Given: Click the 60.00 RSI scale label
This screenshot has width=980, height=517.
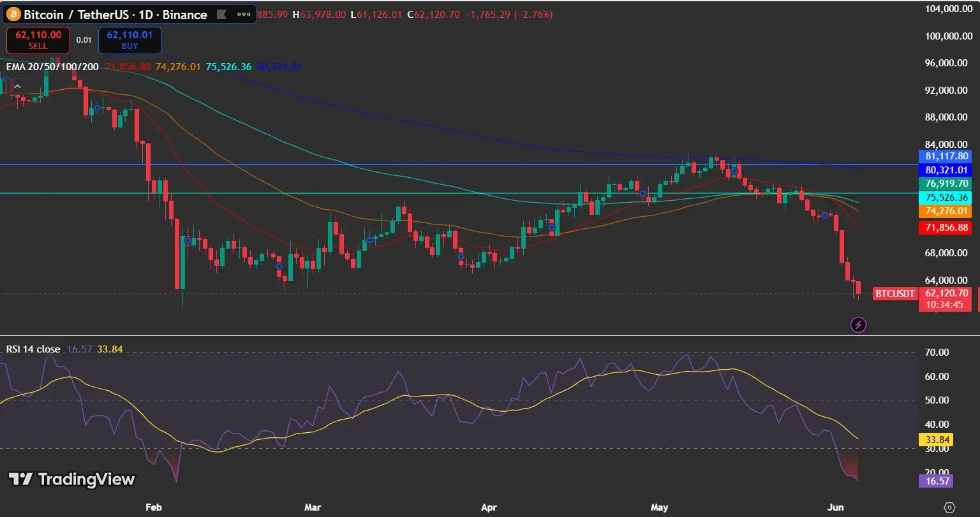Looking at the screenshot, I should click(x=937, y=376).
